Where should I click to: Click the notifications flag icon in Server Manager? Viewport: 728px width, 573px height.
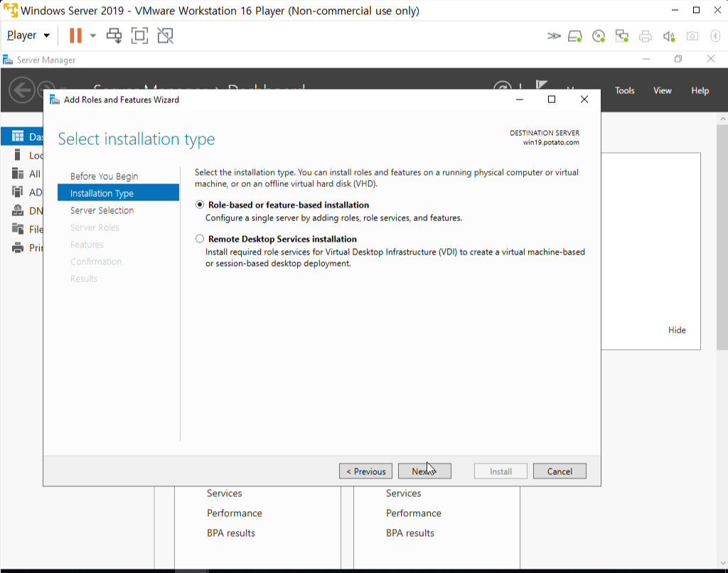[541, 85]
